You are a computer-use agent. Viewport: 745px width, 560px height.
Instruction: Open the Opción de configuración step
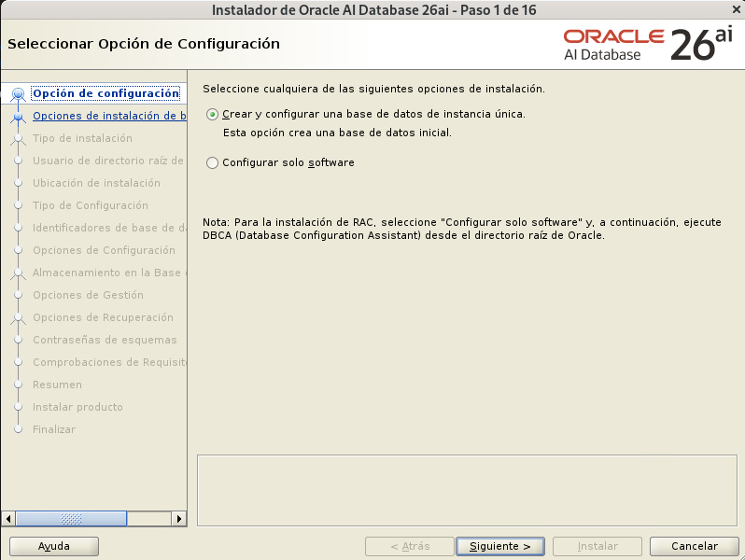click(105, 93)
